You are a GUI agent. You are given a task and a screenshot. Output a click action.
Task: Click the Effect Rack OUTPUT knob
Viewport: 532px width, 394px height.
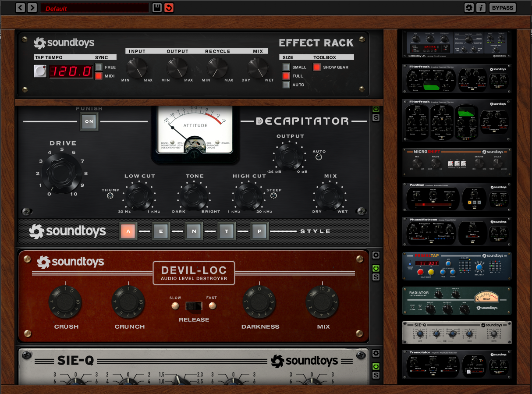click(177, 68)
